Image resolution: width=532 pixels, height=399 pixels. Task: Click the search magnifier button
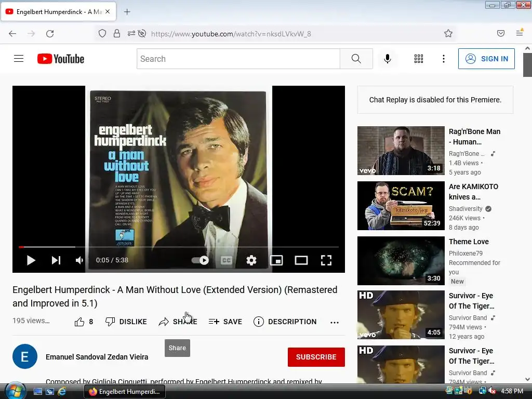click(x=356, y=59)
